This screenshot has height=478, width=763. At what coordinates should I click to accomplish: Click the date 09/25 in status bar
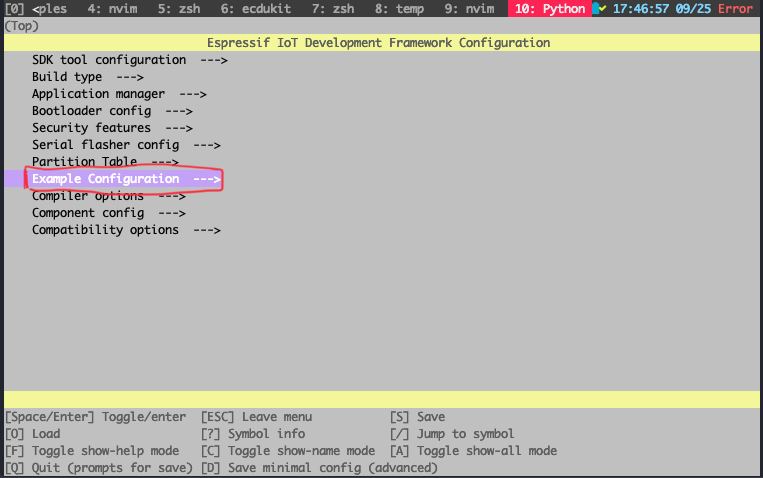point(693,9)
